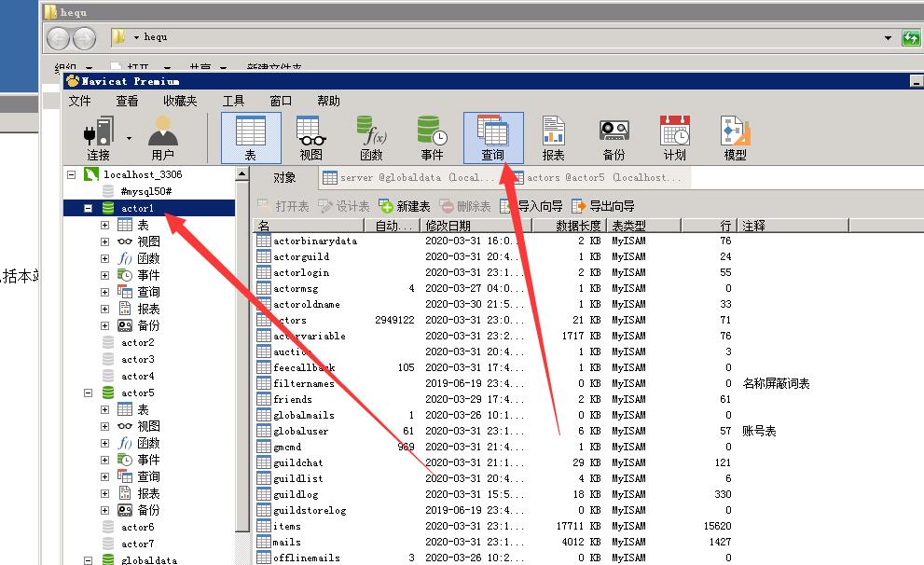The width and height of the screenshot is (924, 565).
Task: Expand the 查询 node under actor1
Action: click(x=104, y=292)
